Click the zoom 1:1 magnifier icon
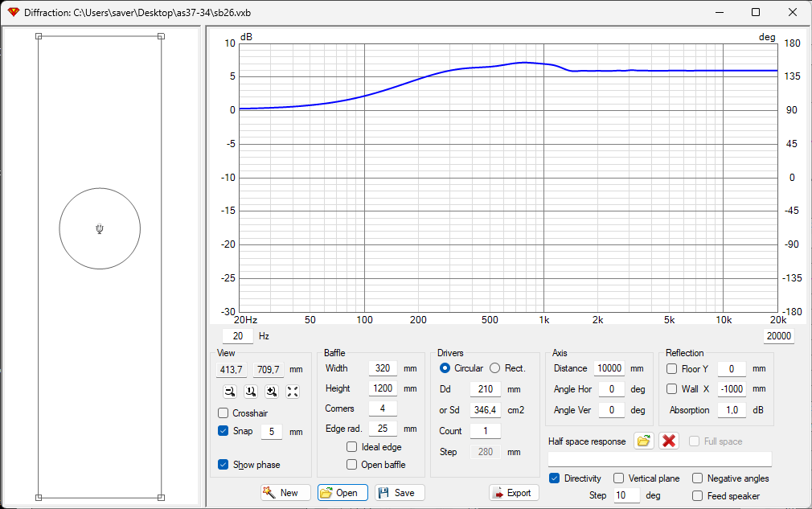The image size is (812, 509). pos(251,392)
